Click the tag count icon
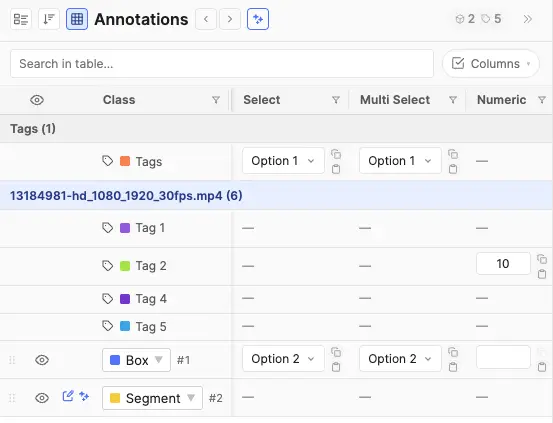The width and height of the screenshot is (553, 423). point(486,19)
